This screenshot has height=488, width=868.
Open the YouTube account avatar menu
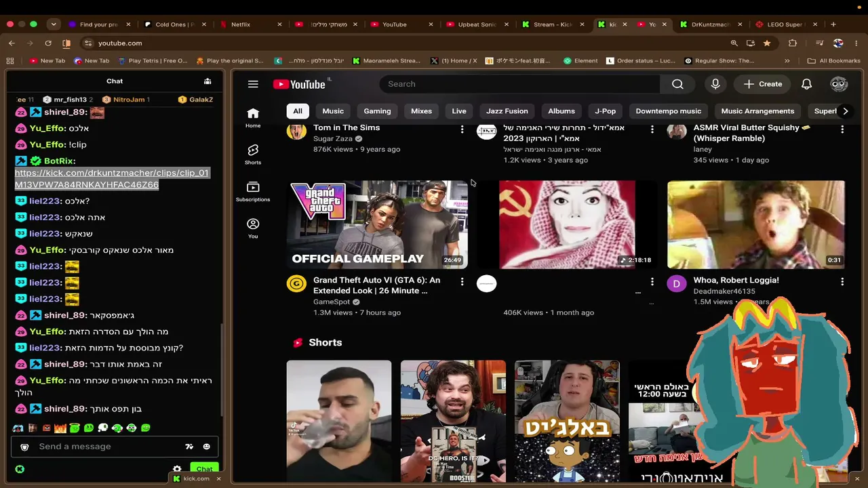click(x=839, y=84)
